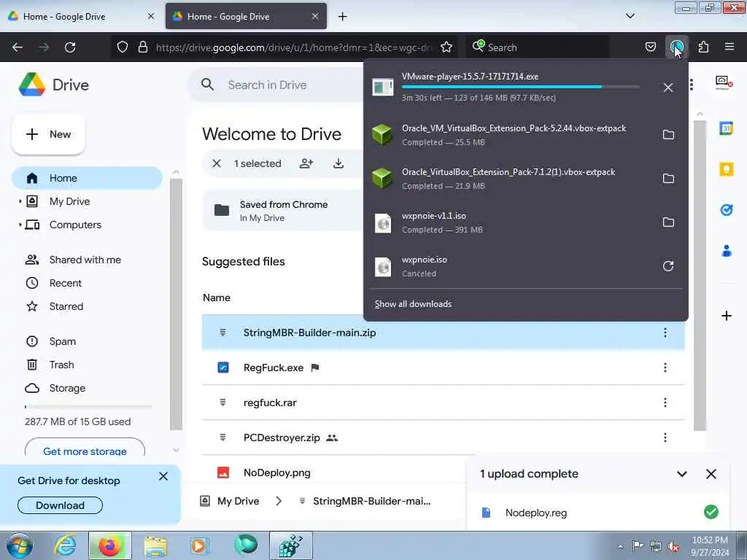
Task: Click Show all downloads link
Action: tap(413, 304)
